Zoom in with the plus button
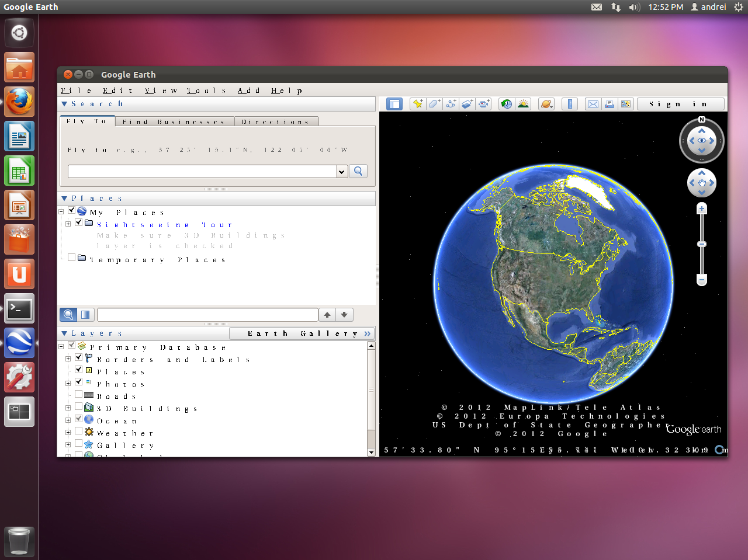 coord(702,208)
